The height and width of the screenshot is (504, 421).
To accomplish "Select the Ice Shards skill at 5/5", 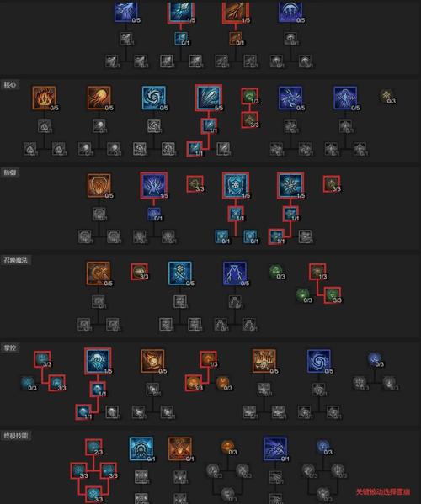I will coord(209,98).
